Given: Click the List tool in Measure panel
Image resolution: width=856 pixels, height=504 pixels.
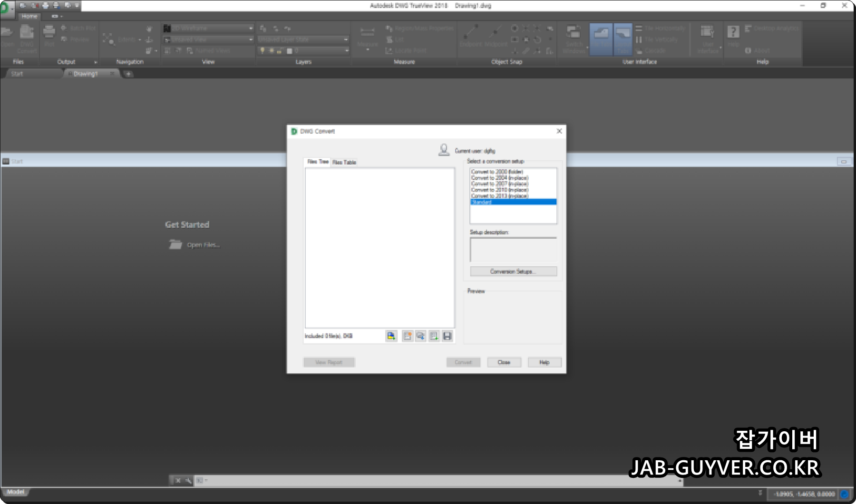Looking at the screenshot, I should [x=395, y=39].
